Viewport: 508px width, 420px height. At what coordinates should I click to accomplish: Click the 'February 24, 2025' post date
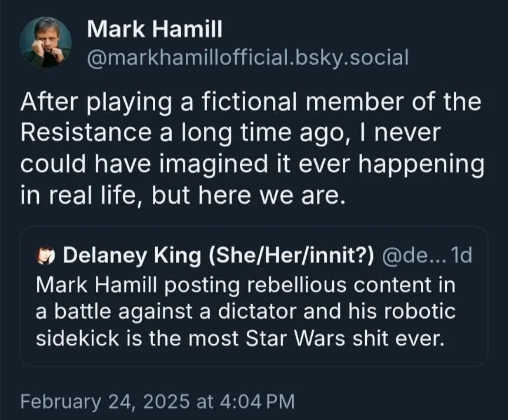[102, 401]
